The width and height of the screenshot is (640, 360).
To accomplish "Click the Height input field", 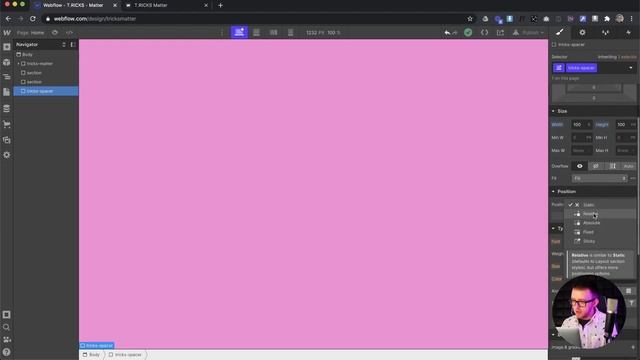I will click(625, 124).
